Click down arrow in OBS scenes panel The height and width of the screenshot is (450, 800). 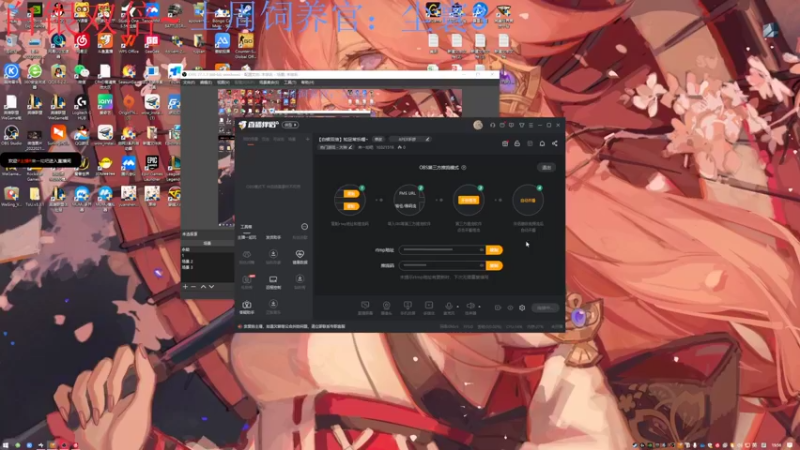[x=211, y=287]
